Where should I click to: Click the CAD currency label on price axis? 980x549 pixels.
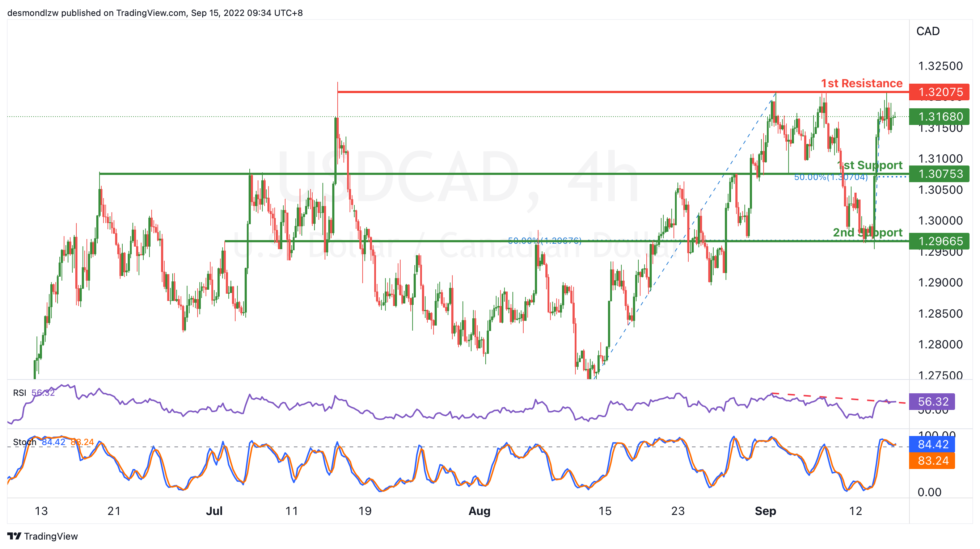[928, 31]
